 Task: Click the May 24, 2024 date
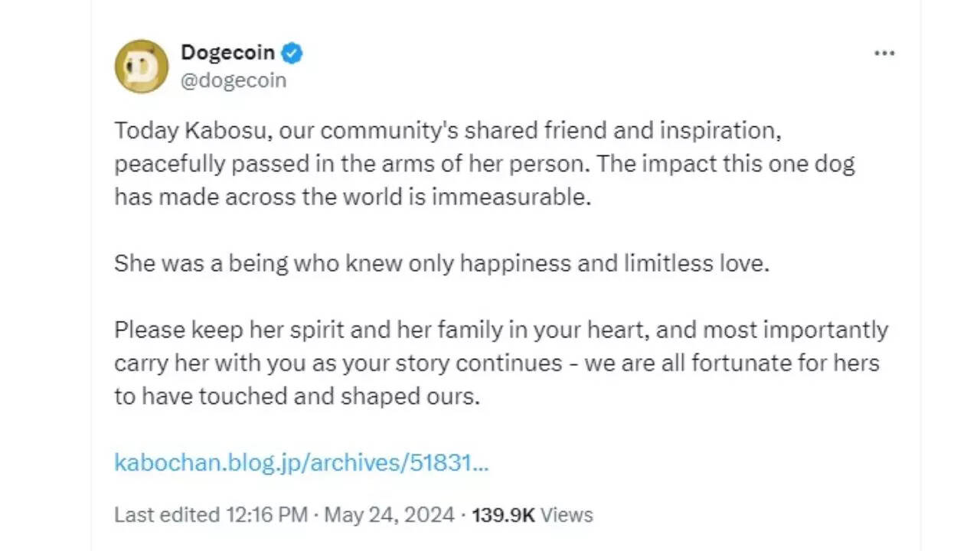[390, 514]
